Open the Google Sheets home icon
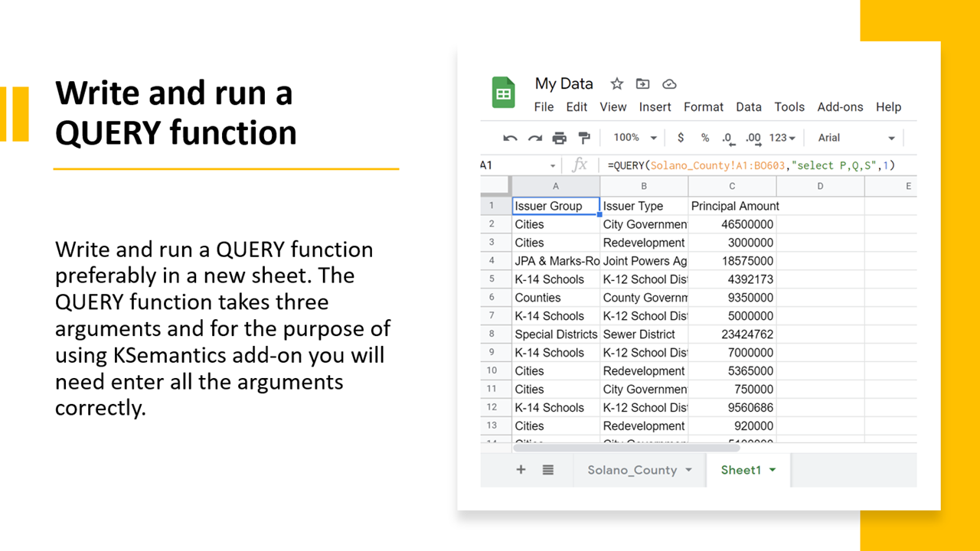This screenshot has width=980, height=551. point(503,92)
